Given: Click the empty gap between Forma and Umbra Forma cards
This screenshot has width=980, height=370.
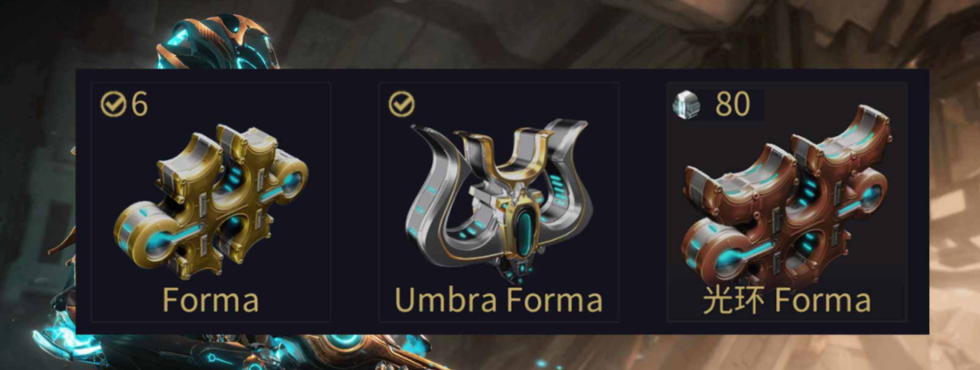Looking at the screenshot, I should tap(355, 201).
